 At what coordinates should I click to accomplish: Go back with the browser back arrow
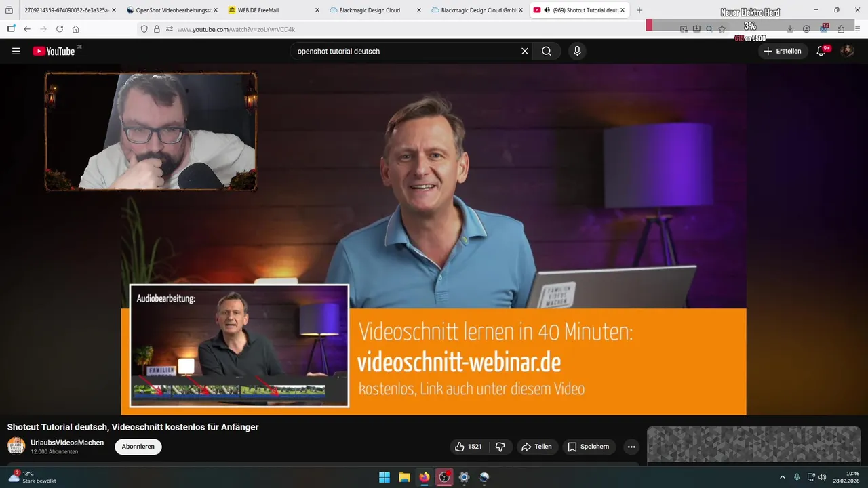click(x=27, y=29)
